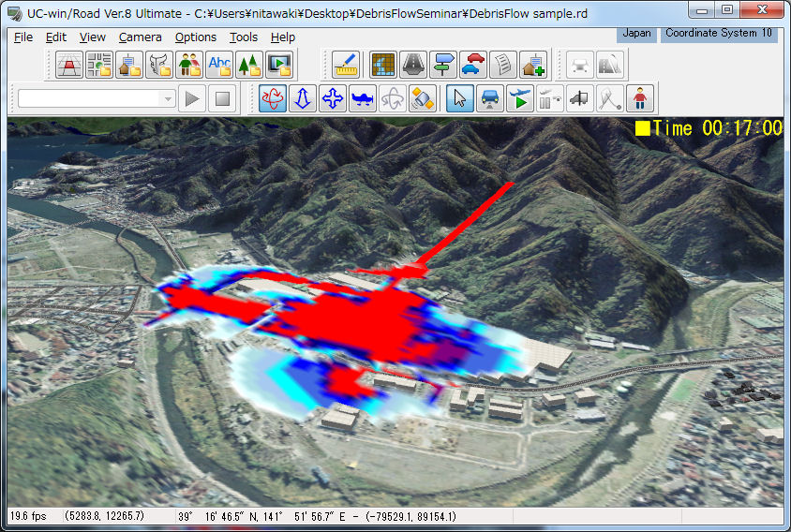Click the drive car simulation icon
Image resolution: width=791 pixels, height=532 pixels.
489,98
